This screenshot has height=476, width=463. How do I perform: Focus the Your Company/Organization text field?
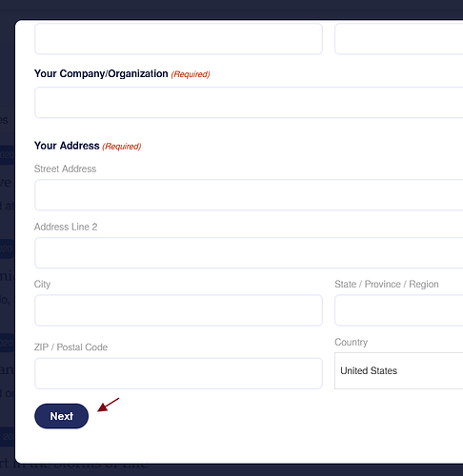(x=249, y=103)
